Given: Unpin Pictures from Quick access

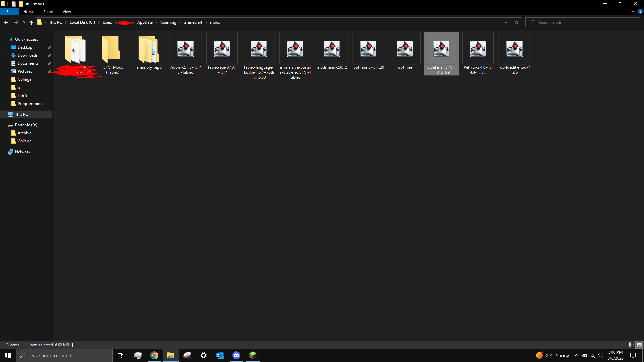Looking at the screenshot, I should pyautogui.click(x=49, y=71).
